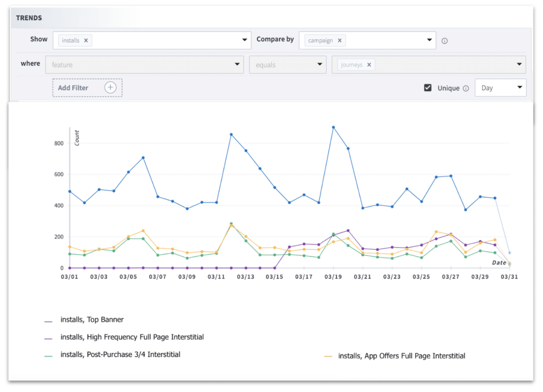Select the TRENDS panel header
543x392 pixels.
coord(29,18)
